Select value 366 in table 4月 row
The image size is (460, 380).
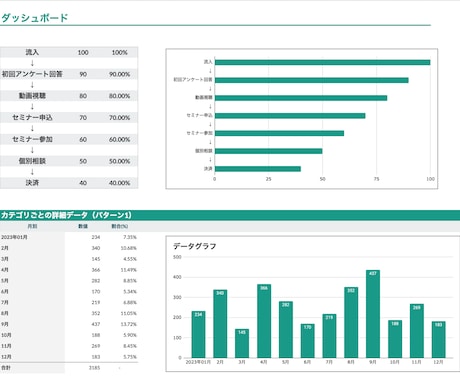coord(96,270)
